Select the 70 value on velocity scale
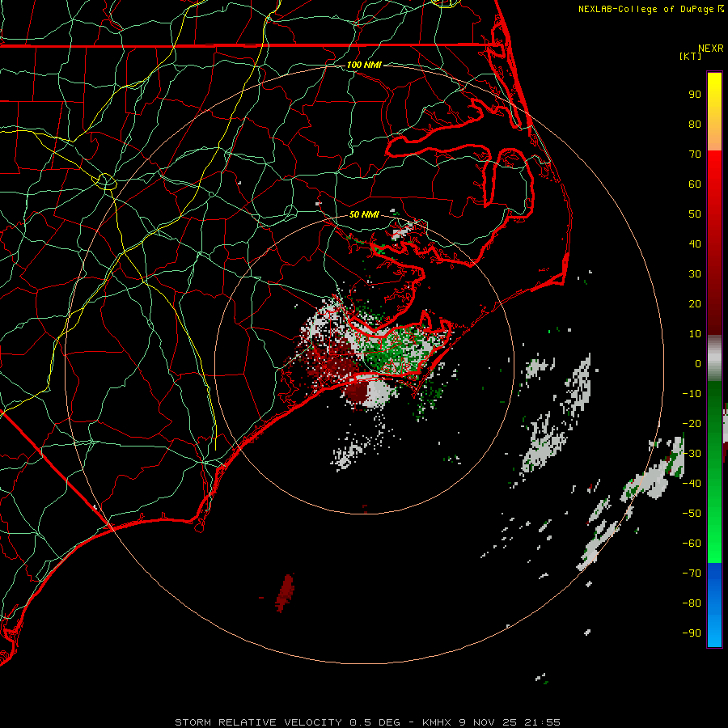Image resolution: width=728 pixels, height=728 pixels. [695, 154]
